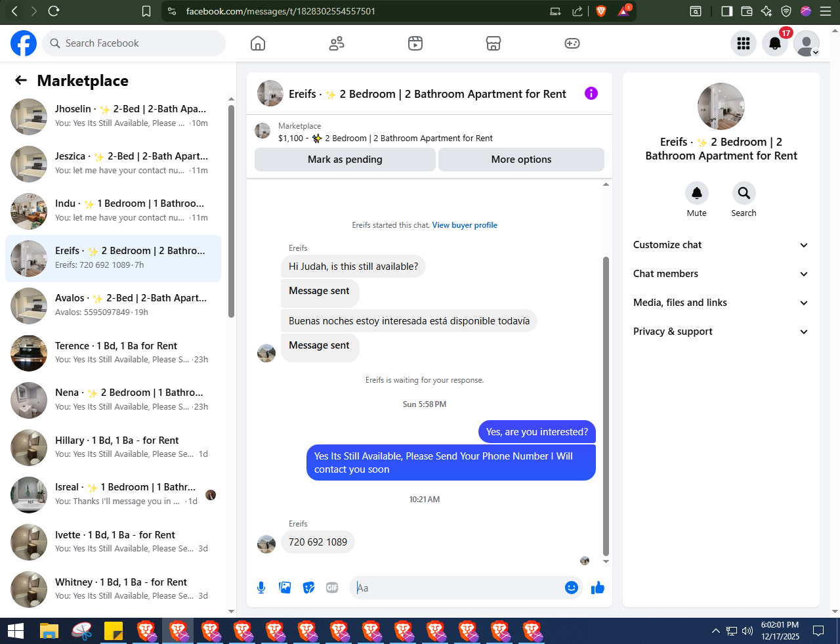Open Hillary's conversation
This screenshot has height=644, width=840.
click(x=113, y=448)
